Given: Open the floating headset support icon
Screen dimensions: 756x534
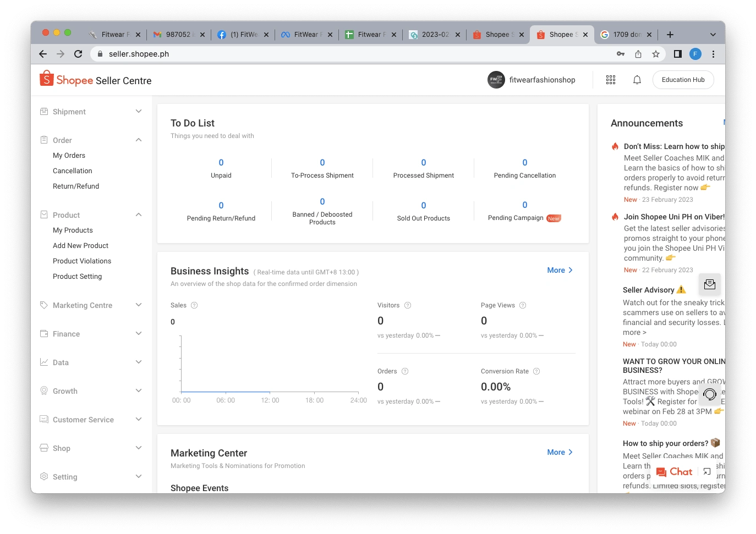Looking at the screenshot, I should coord(710,394).
